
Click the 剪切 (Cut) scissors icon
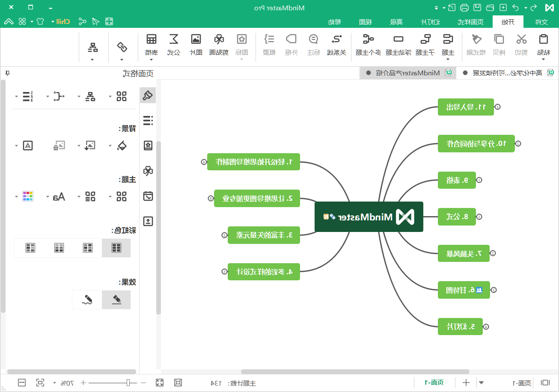click(x=521, y=39)
